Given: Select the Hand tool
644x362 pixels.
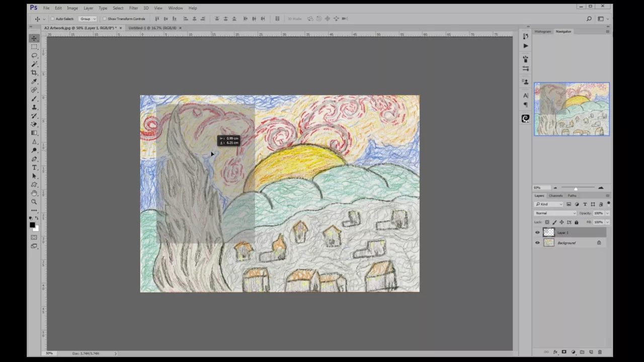Looking at the screenshot, I should pos(34,193).
